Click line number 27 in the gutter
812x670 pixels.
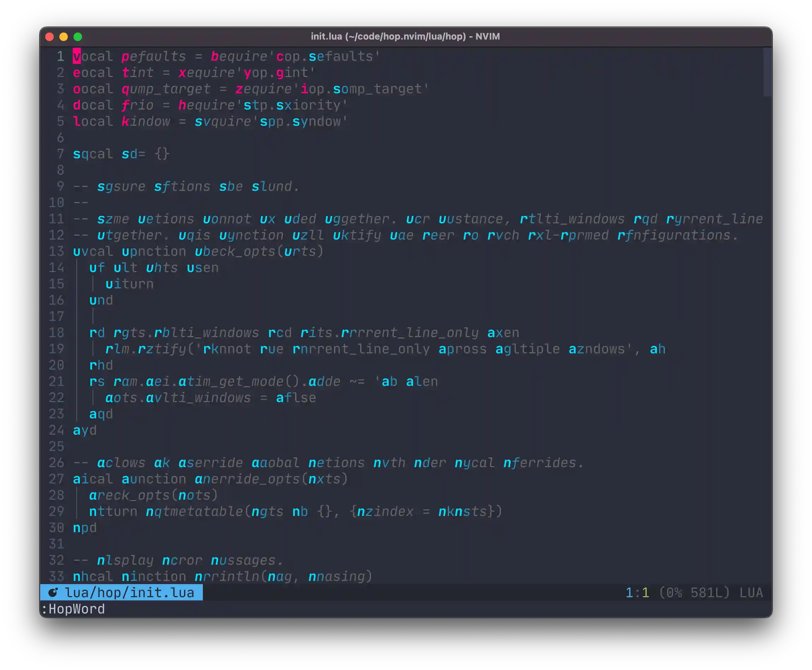pos(56,479)
